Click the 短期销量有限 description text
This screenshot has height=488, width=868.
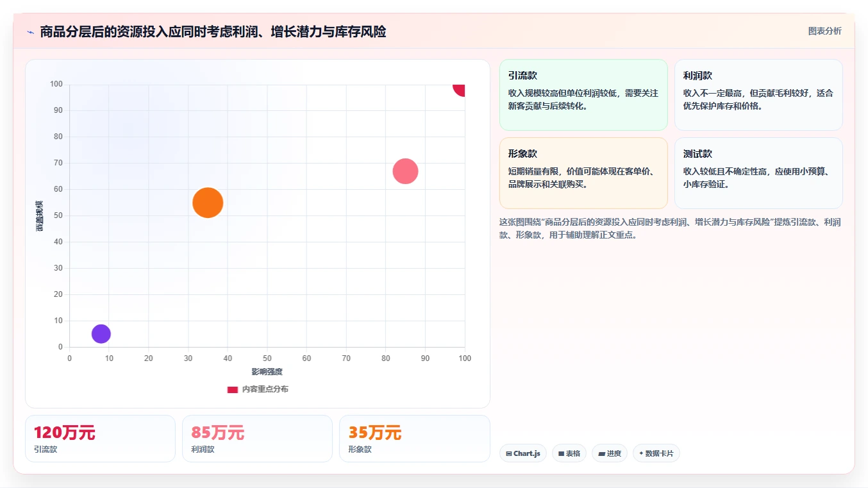coord(582,178)
